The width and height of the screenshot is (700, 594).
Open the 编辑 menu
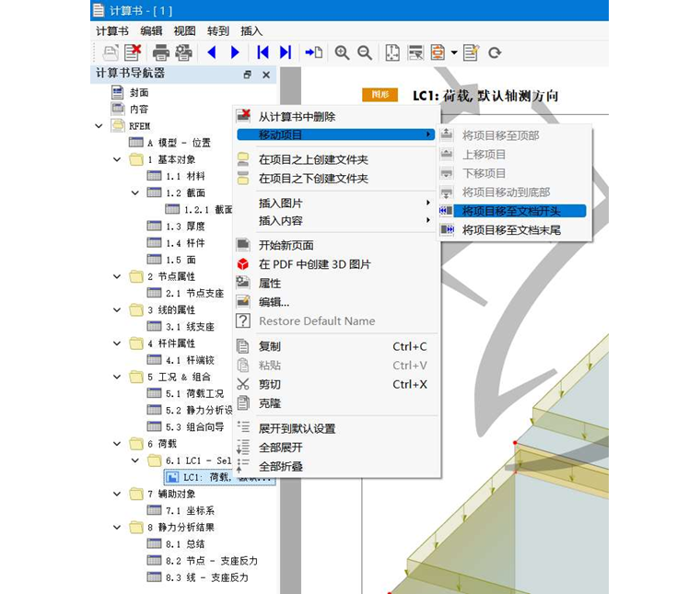(151, 30)
